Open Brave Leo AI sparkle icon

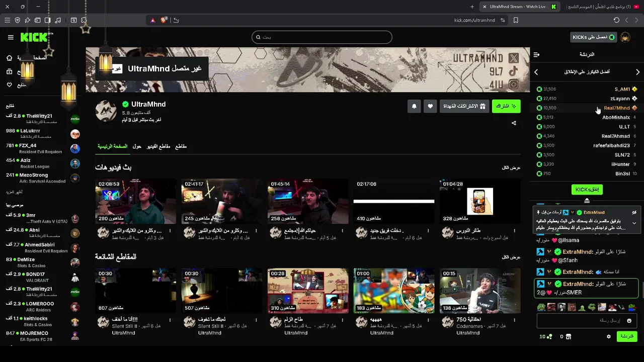tap(28, 20)
